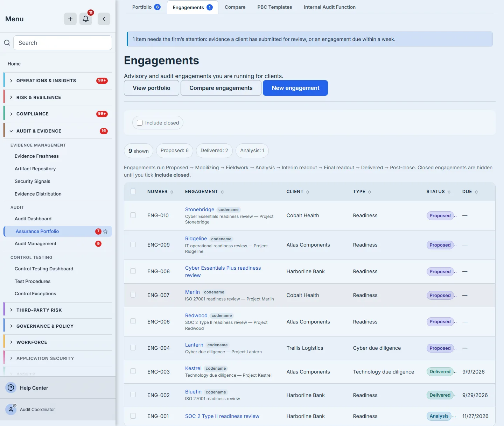Open the notifications bell
Screen dimensions: 504x426
pyautogui.click(x=86, y=19)
